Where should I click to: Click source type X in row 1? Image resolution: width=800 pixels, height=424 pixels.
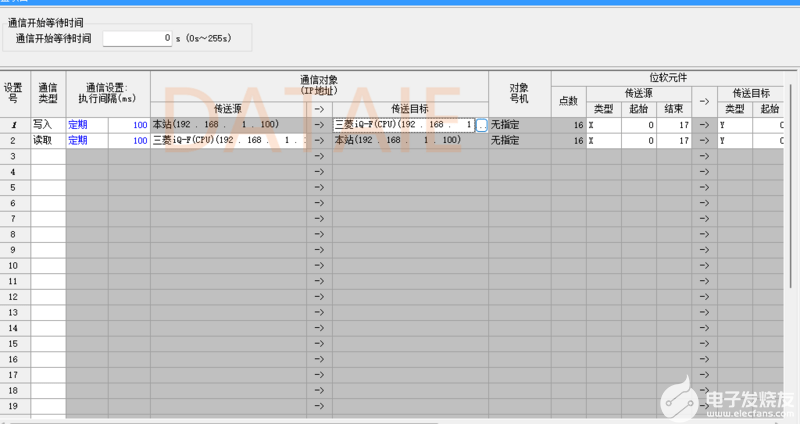pos(604,125)
